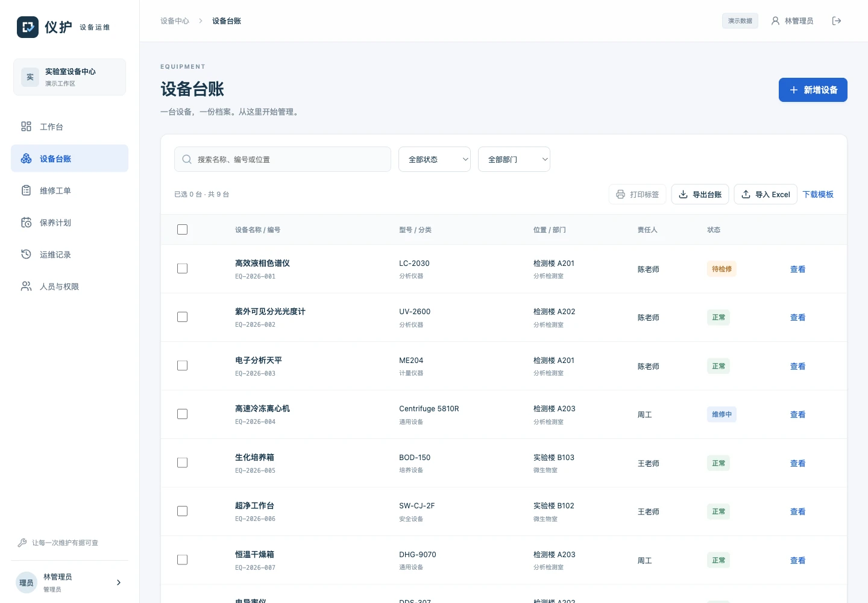The height and width of the screenshot is (603, 868).
Task: Click the 维修中 status badge
Action: (x=722, y=414)
